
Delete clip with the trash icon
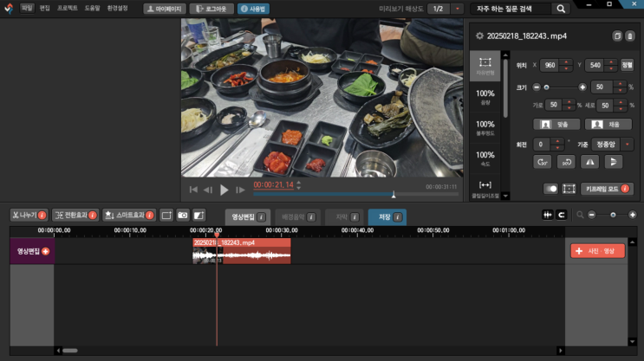point(629,36)
